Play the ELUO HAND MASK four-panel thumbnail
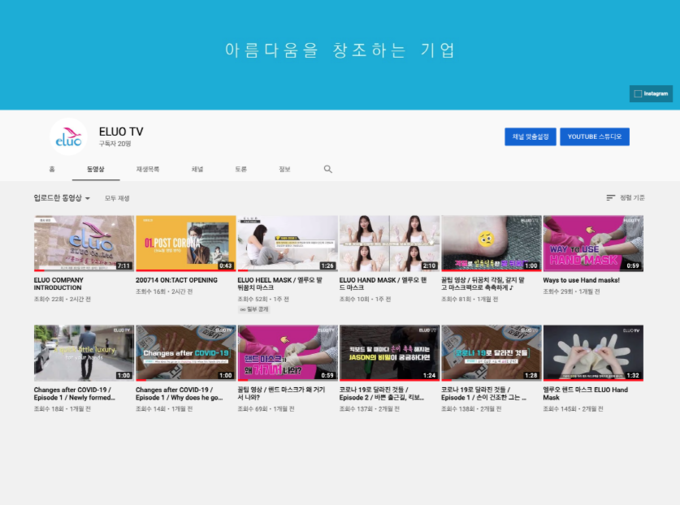Screen dimensions: 680x505 [x=389, y=243]
